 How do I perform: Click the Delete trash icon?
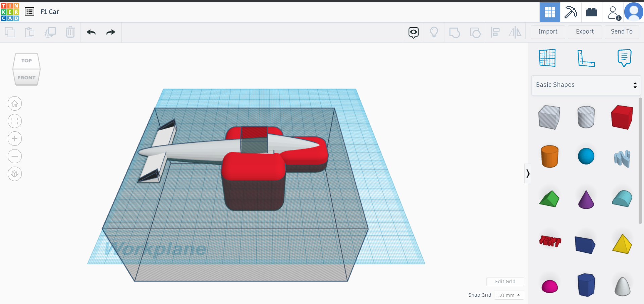[x=70, y=32]
